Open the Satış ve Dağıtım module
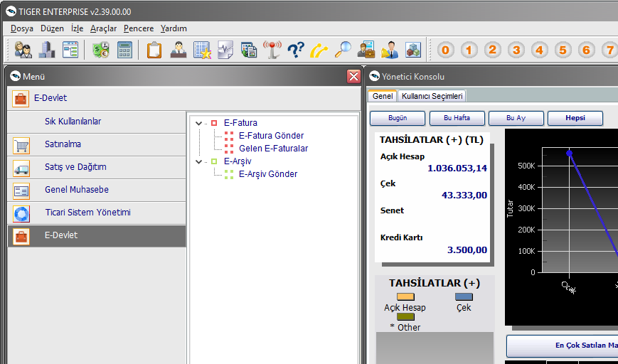618x364 pixels. 97,167
